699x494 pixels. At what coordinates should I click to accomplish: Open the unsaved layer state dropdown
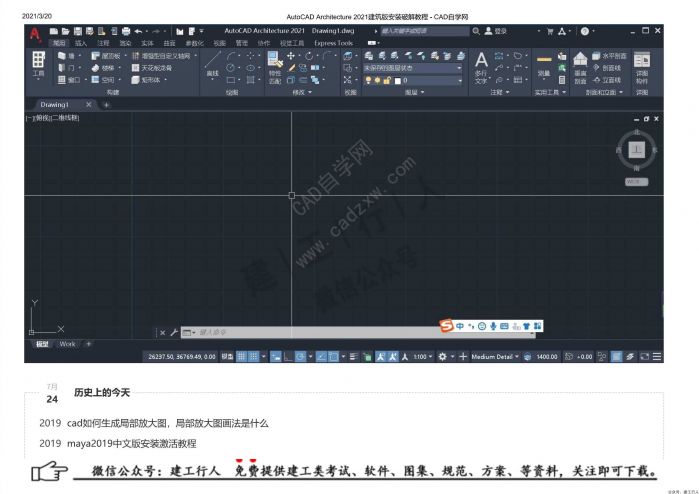pyautogui.click(x=413, y=68)
